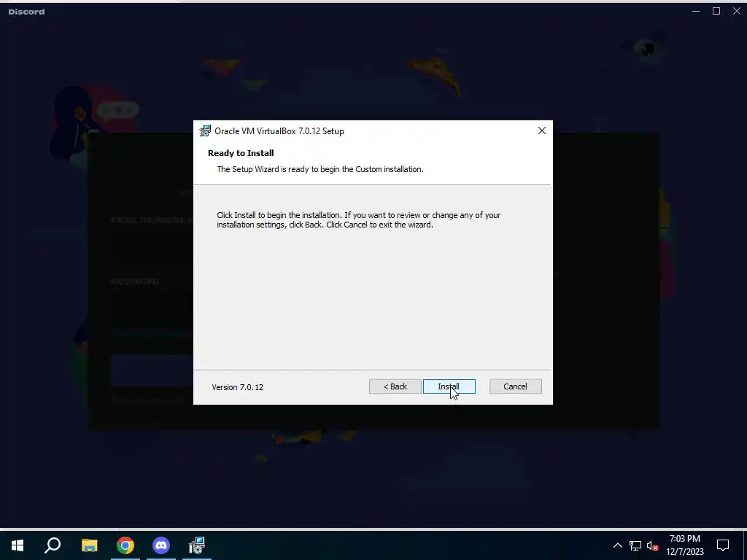Open taskbar search magnifier

point(53,545)
